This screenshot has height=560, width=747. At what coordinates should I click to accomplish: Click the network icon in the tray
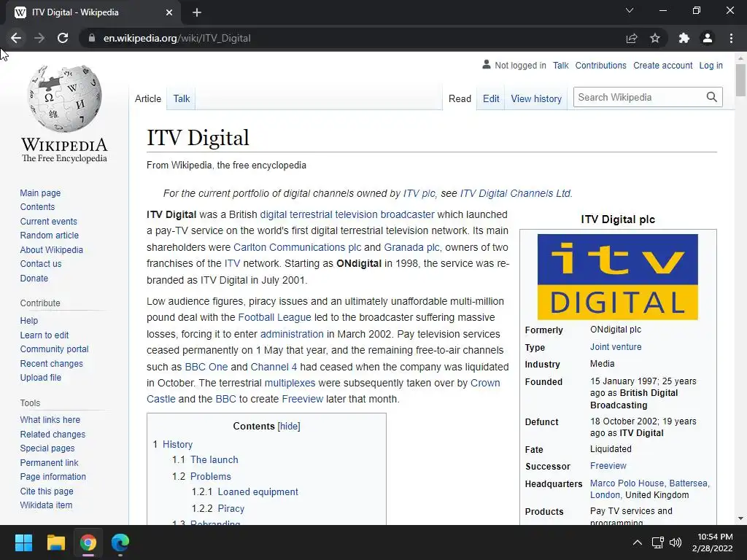pyautogui.click(x=658, y=542)
